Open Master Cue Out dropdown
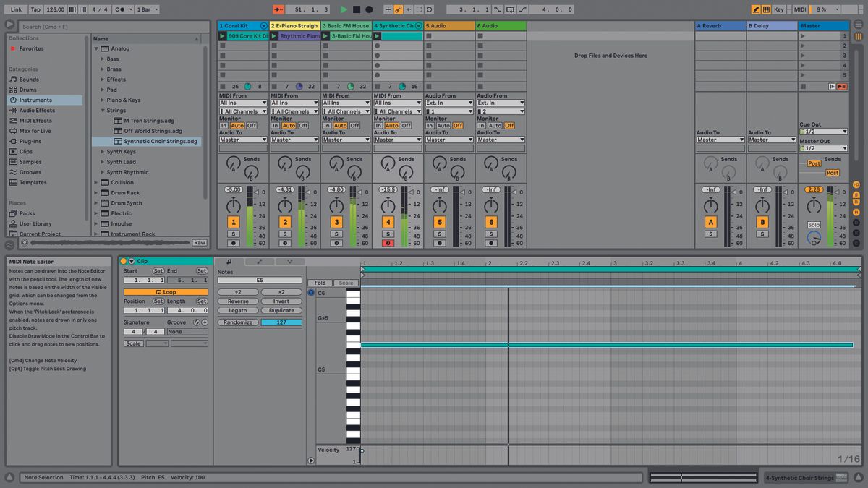Image resolution: width=868 pixels, height=488 pixels. [x=824, y=132]
